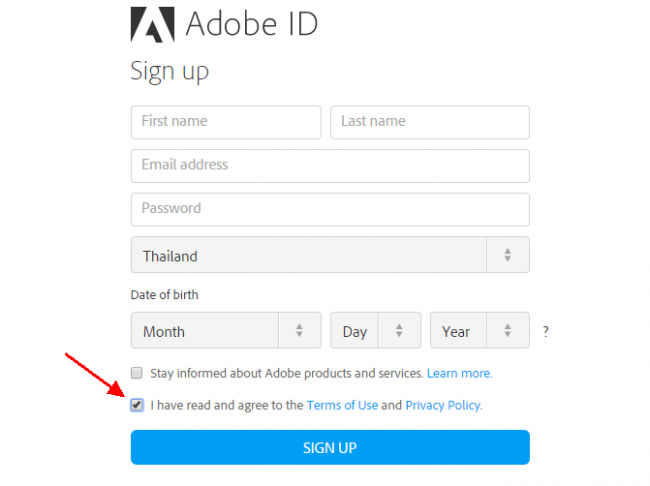This screenshot has height=486, width=650.
Task: Enable the Stay informed about Adobe checkbox
Action: [137, 373]
